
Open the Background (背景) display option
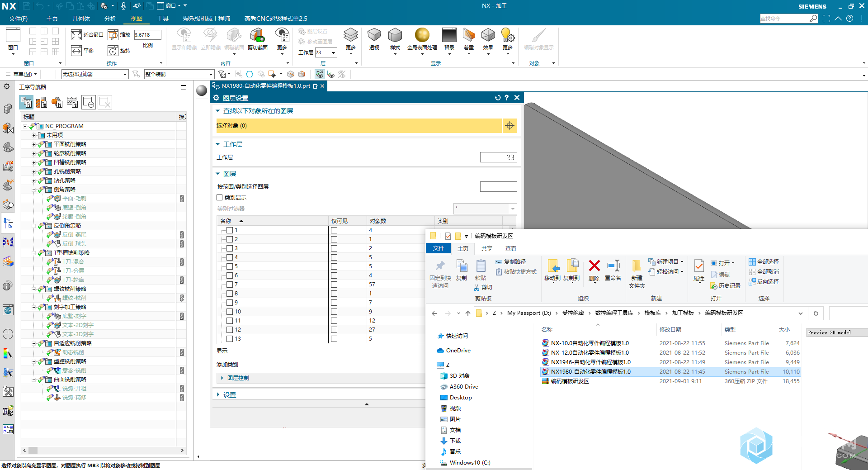[449, 35]
